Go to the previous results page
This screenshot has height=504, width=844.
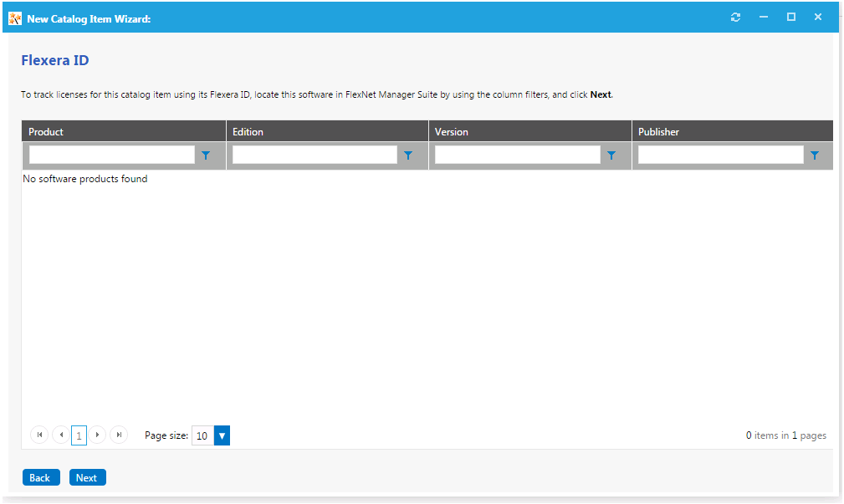[x=60, y=435]
